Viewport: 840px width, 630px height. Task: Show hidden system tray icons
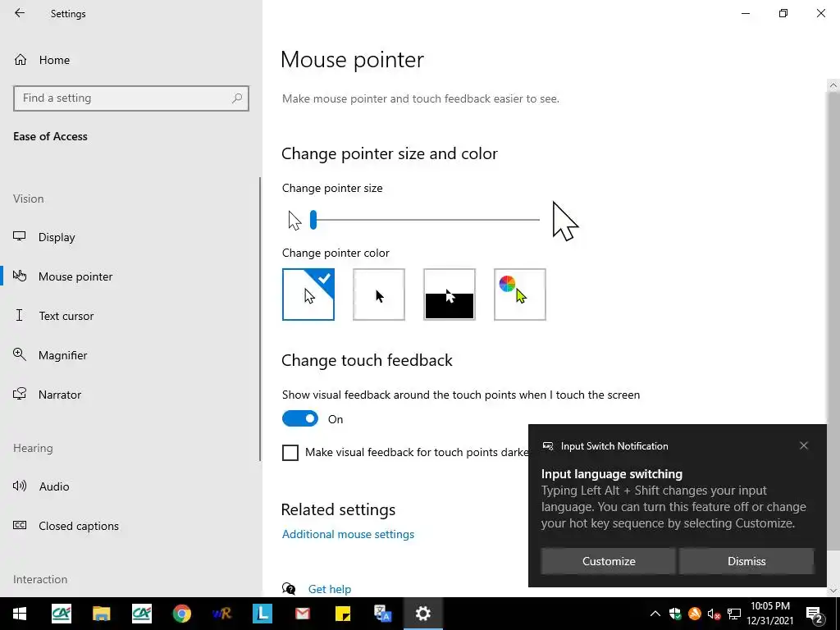point(655,614)
